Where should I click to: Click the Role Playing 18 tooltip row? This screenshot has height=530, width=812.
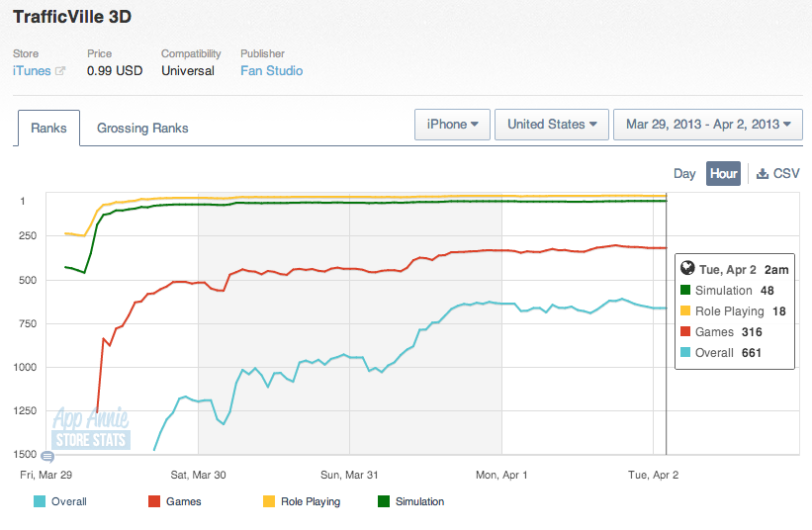pos(733,311)
